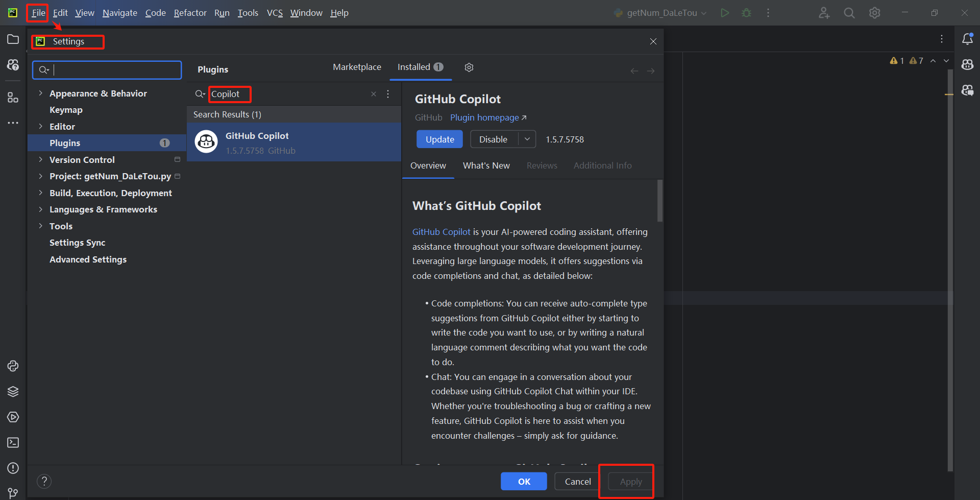Confirm settings with OK
Image resolution: width=980 pixels, height=500 pixels.
pyautogui.click(x=524, y=482)
